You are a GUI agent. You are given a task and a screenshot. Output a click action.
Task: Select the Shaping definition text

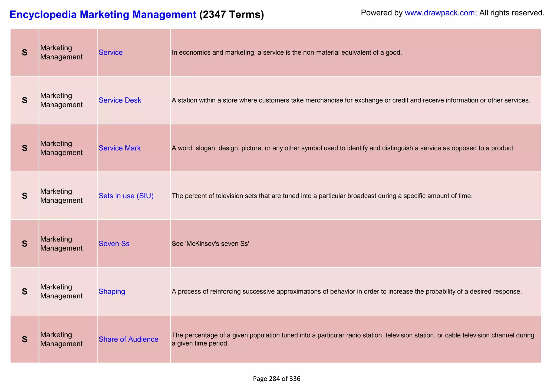(347, 292)
